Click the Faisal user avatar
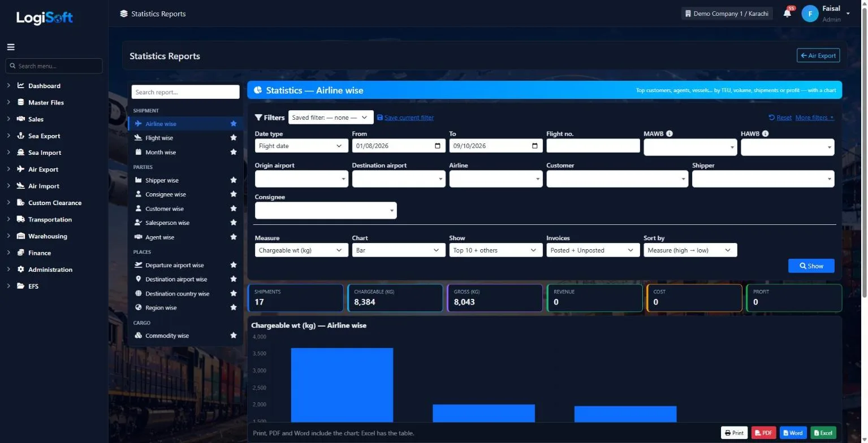868x443 pixels. [x=810, y=14]
